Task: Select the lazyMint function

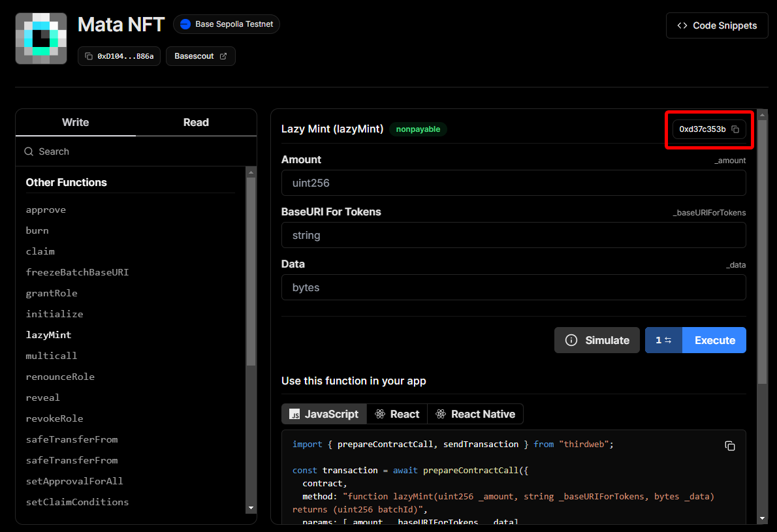Action: (48, 335)
